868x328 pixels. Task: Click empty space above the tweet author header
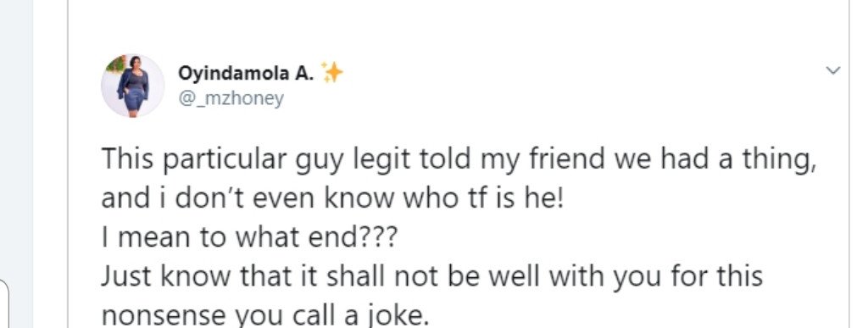pos(459,25)
